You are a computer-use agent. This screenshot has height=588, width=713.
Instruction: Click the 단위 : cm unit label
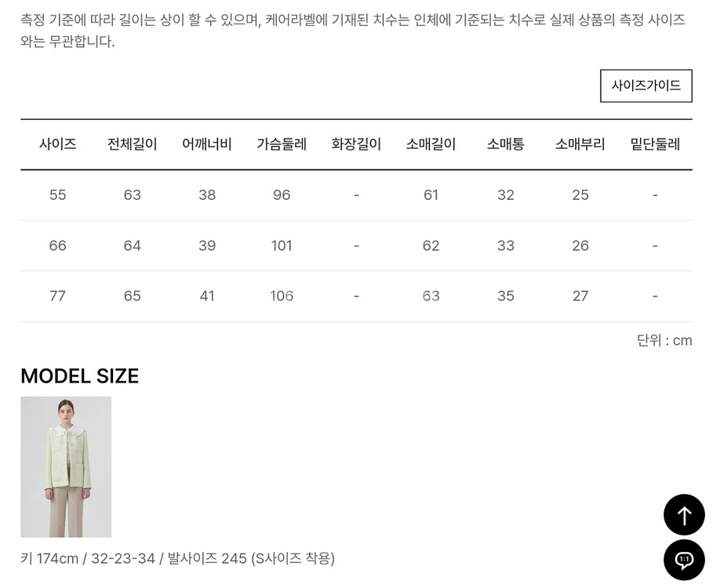(664, 341)
